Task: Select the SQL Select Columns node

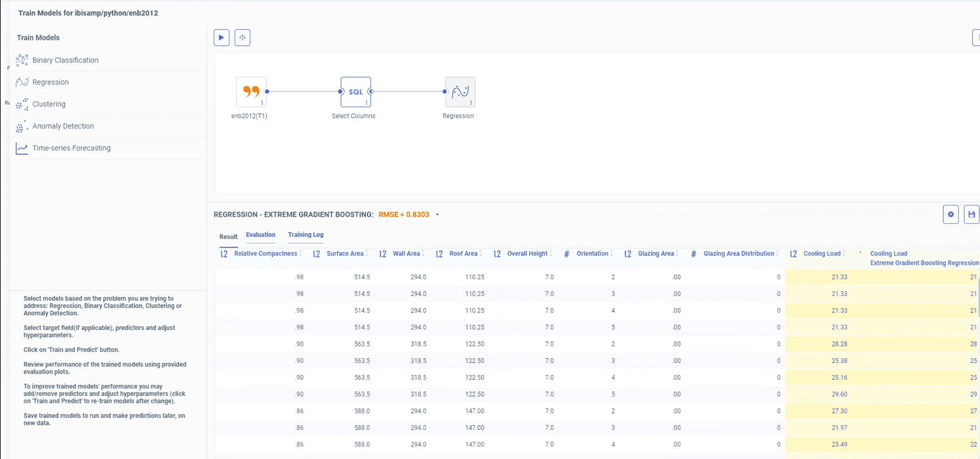Action: pos(355,92)
